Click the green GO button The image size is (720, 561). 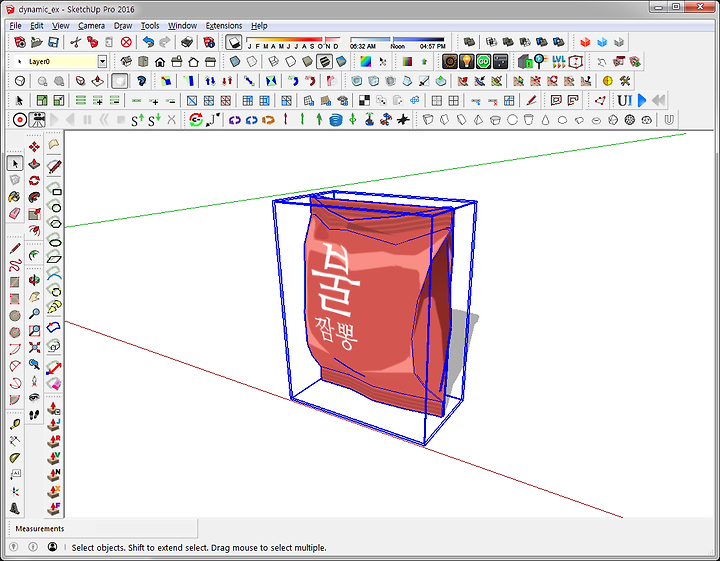(x=484, y=62)
